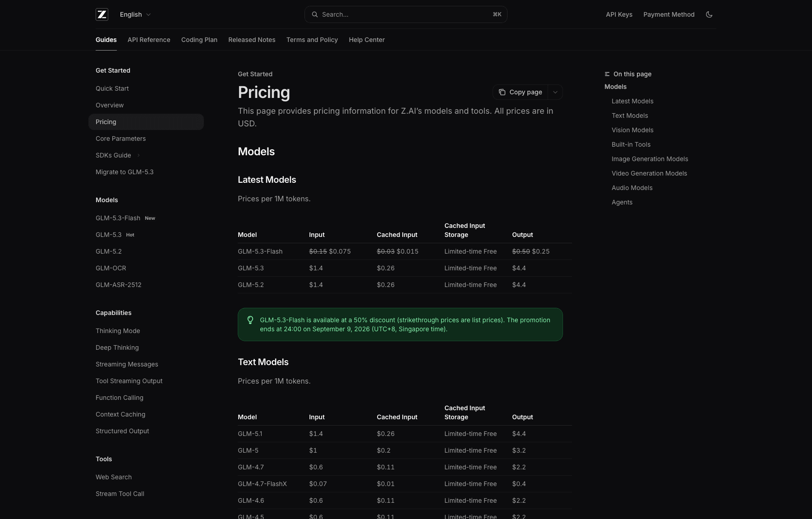Select Pricing in the sidebar
Screen dimensions: 812x519
[x=146, y=122]
